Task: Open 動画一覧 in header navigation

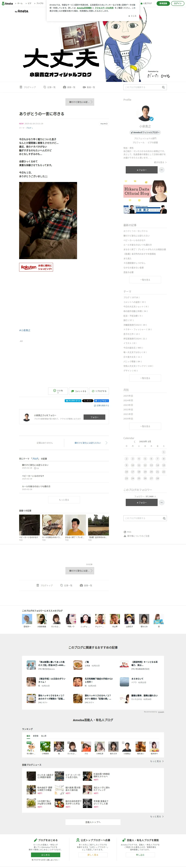Action: 89,87
